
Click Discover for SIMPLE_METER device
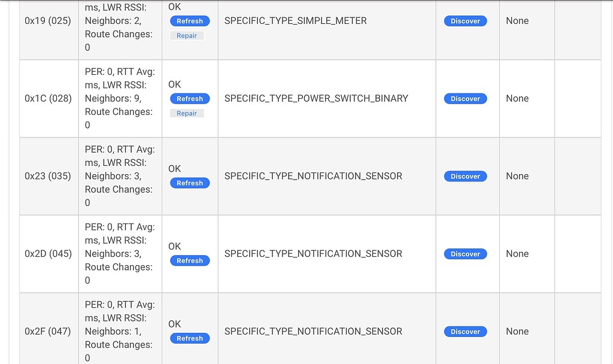pos(465,21)
